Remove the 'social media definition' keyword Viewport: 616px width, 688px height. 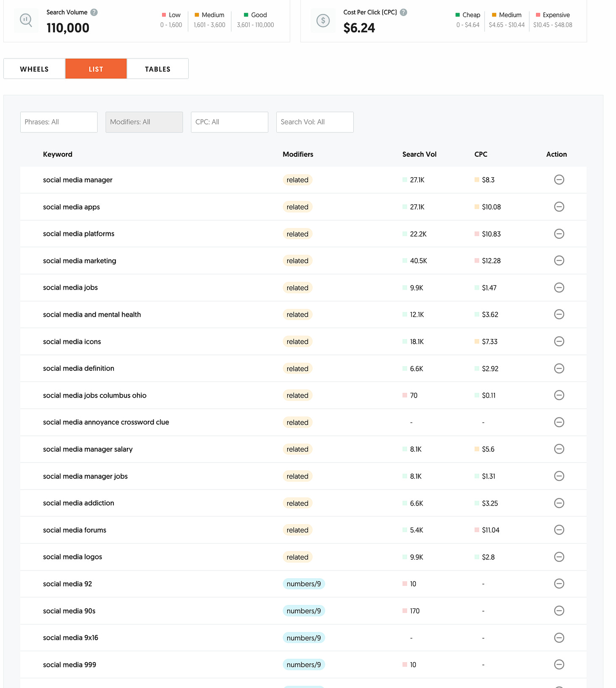coord(559,368)
